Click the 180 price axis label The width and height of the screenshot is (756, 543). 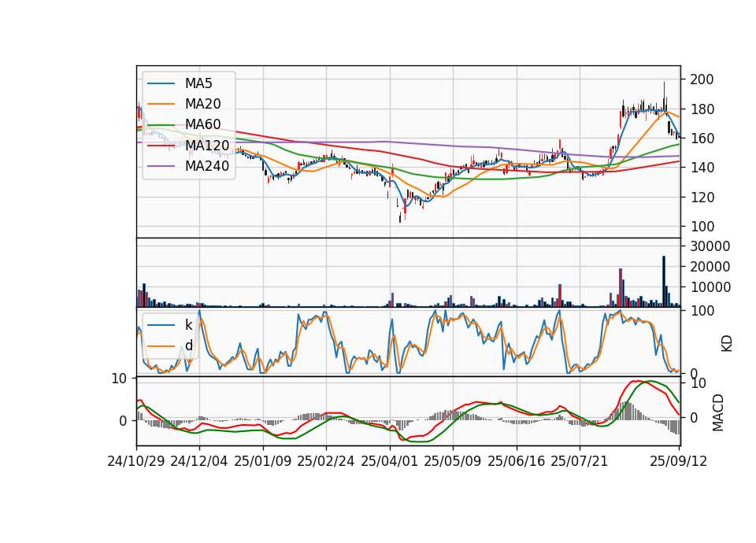point(702,109)
